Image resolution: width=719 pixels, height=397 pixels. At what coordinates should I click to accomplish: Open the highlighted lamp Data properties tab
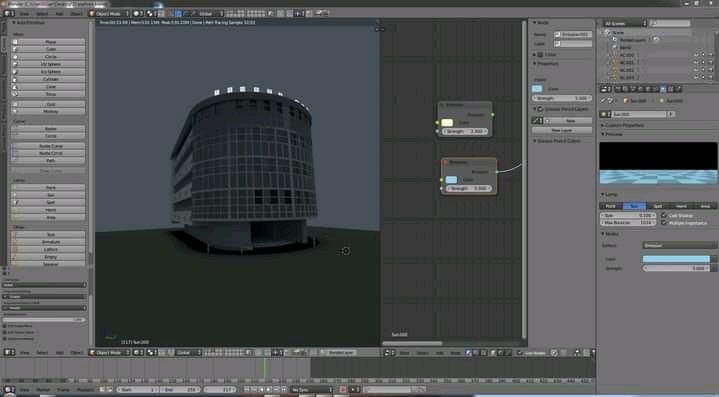click(663, 89)
